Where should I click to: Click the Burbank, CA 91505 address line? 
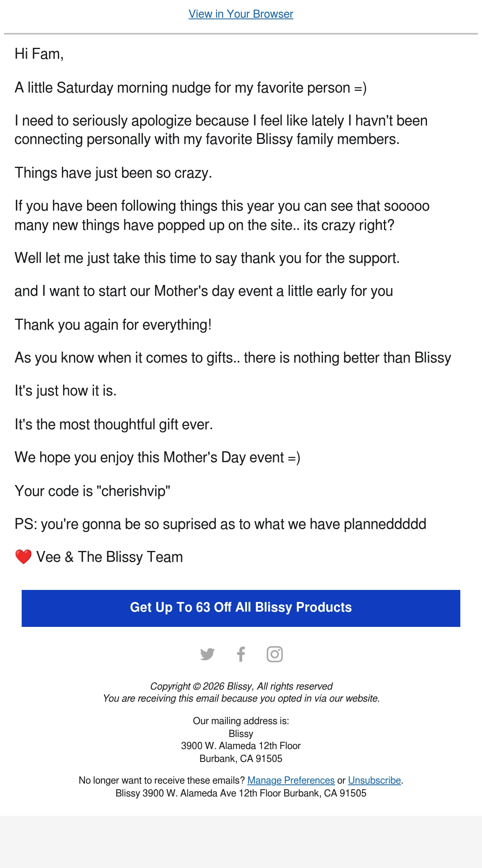241,759
